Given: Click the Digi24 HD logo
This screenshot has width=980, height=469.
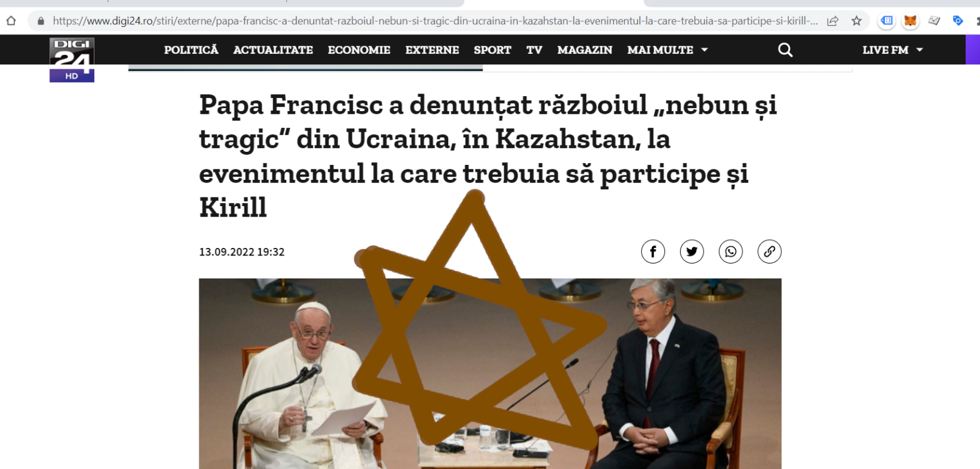Looking at the screenshot, I should (x=72, y=60).
